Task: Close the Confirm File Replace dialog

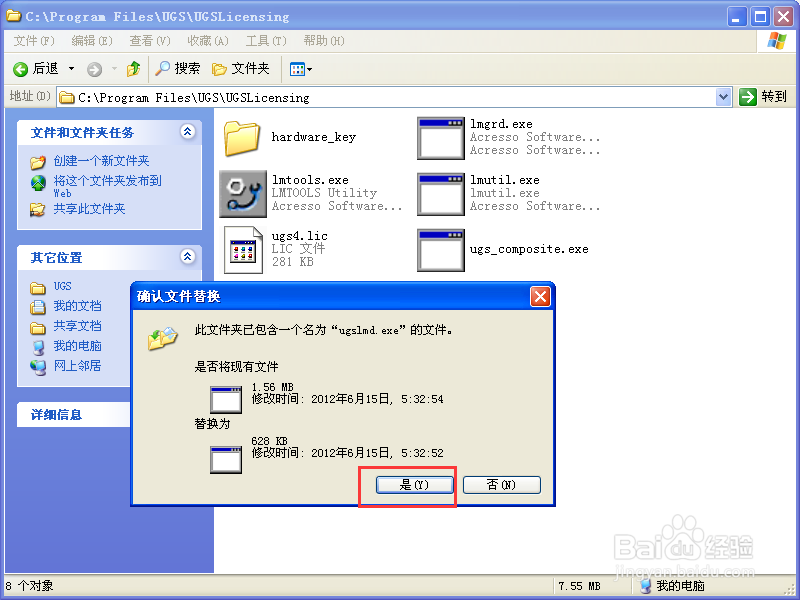Action: point(540,296)
